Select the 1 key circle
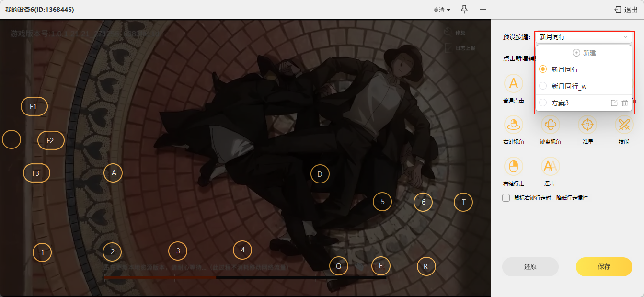Viewport: 644px width, 297px height. (x=42, y=252)
